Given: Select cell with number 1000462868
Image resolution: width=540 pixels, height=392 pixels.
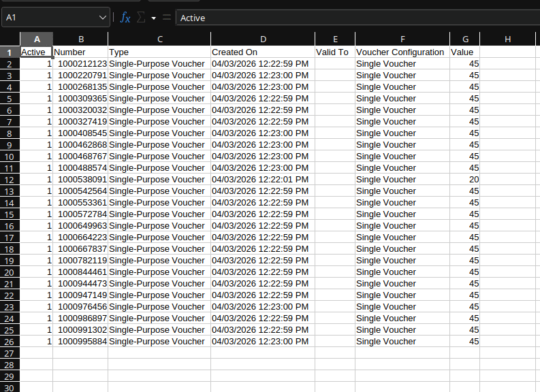Looking at the screenshot, I should [x=80, y=145].
